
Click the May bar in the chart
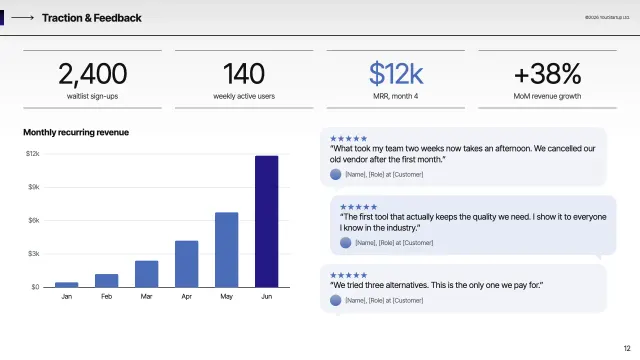227,249
